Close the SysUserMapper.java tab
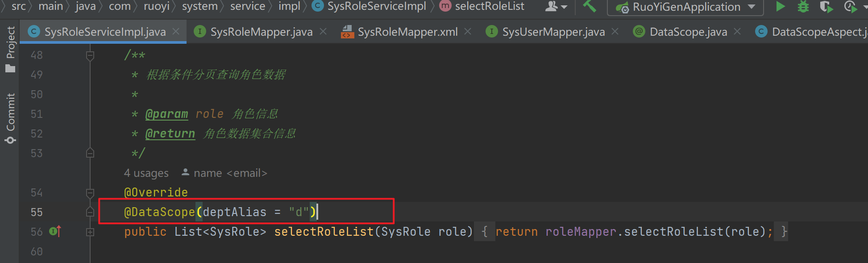The width and height of the screenshot is (868, 263). pyautogui.click(x=615, y=32)
